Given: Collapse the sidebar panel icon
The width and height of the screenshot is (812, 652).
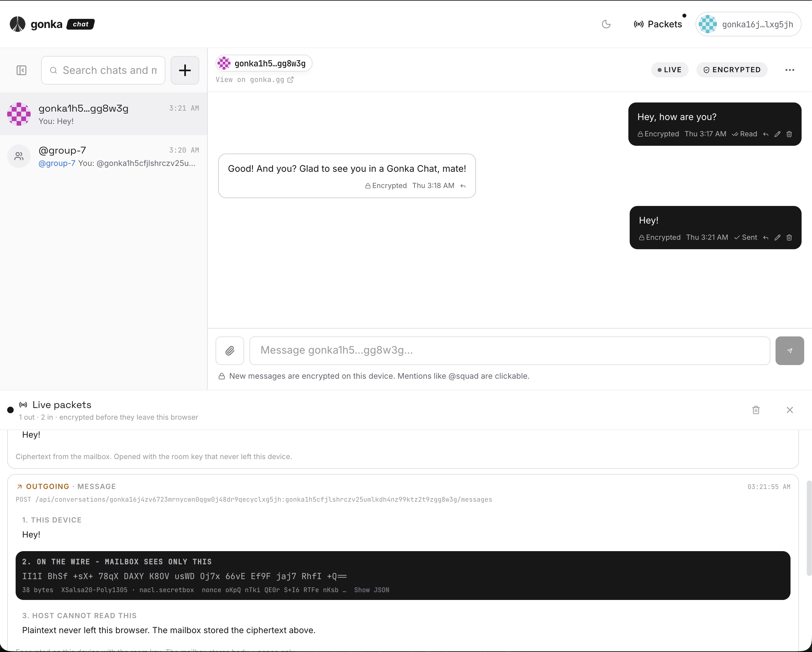Looking at the screenshot, I should (21, 70).
